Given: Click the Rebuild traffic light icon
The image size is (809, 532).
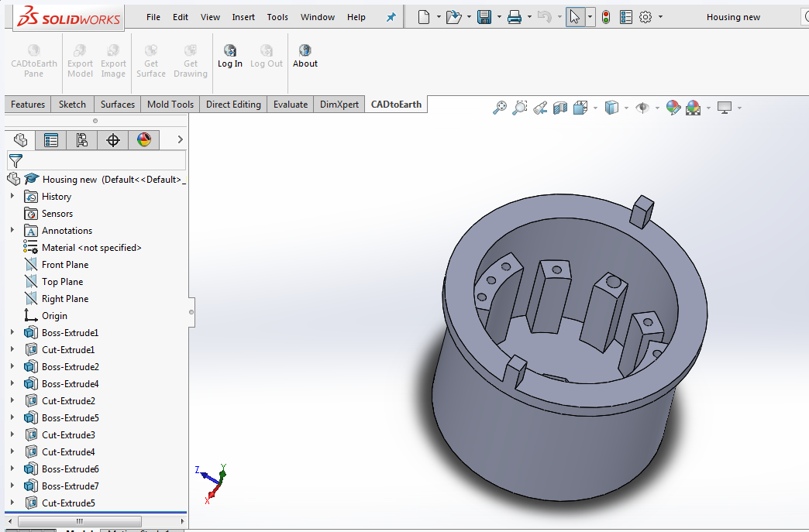Looking at the screenshot, I should click(x=606, y=17).
